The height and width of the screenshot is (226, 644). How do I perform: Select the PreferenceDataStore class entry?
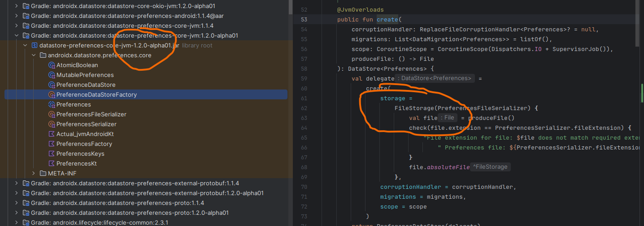click(x=86, y=85)
